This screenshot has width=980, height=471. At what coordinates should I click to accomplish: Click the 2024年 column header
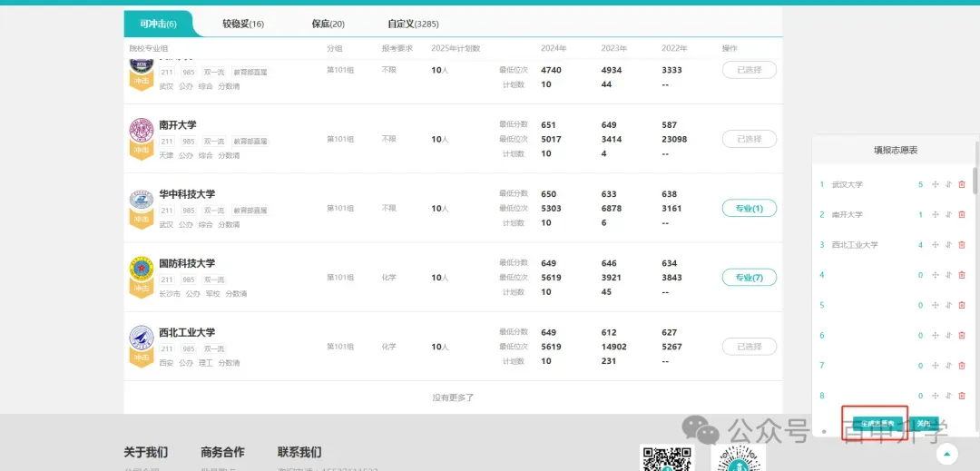pyautogui.click(x=554, y=48)
